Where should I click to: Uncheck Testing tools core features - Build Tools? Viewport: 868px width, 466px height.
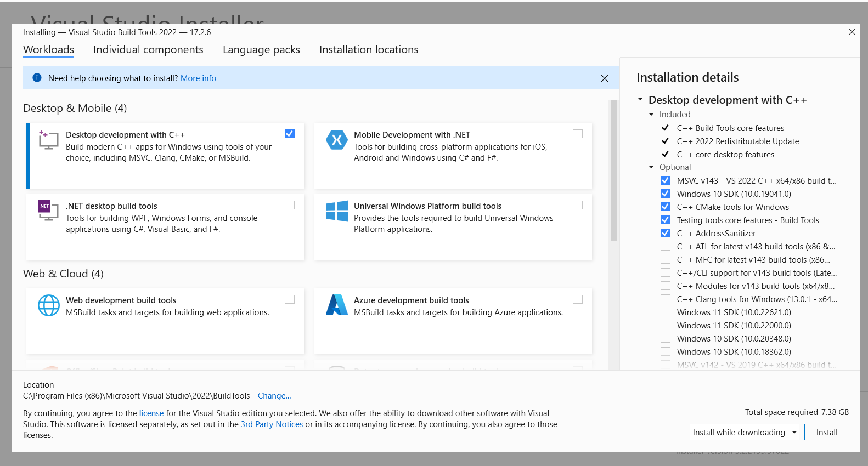point(666,220)
